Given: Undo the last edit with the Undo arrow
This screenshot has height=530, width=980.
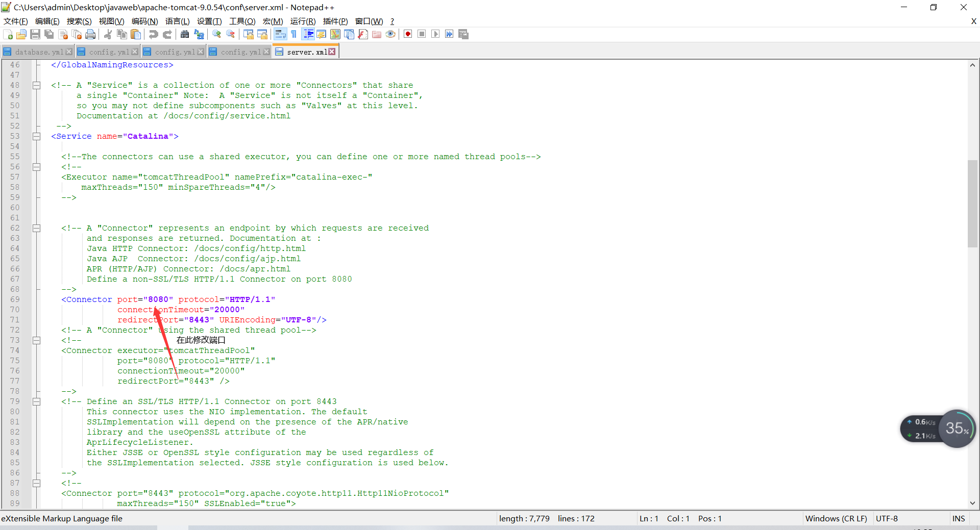Looking at the screenshot, I should coord(153,34).
